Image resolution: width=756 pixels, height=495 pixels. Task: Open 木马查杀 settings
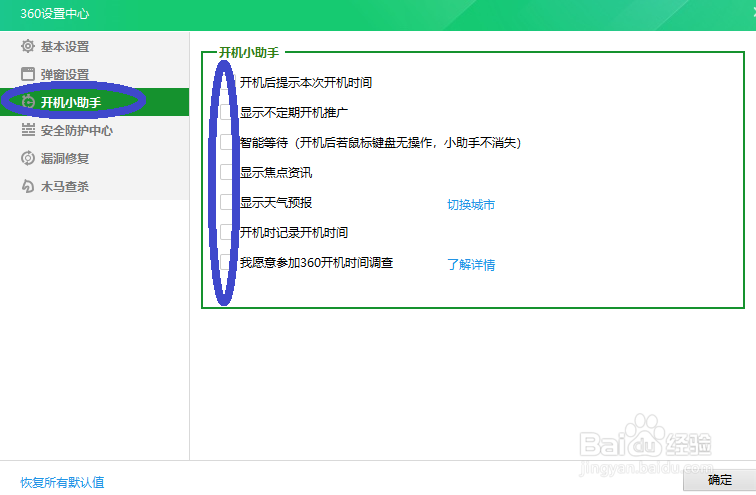click(94, 186)
